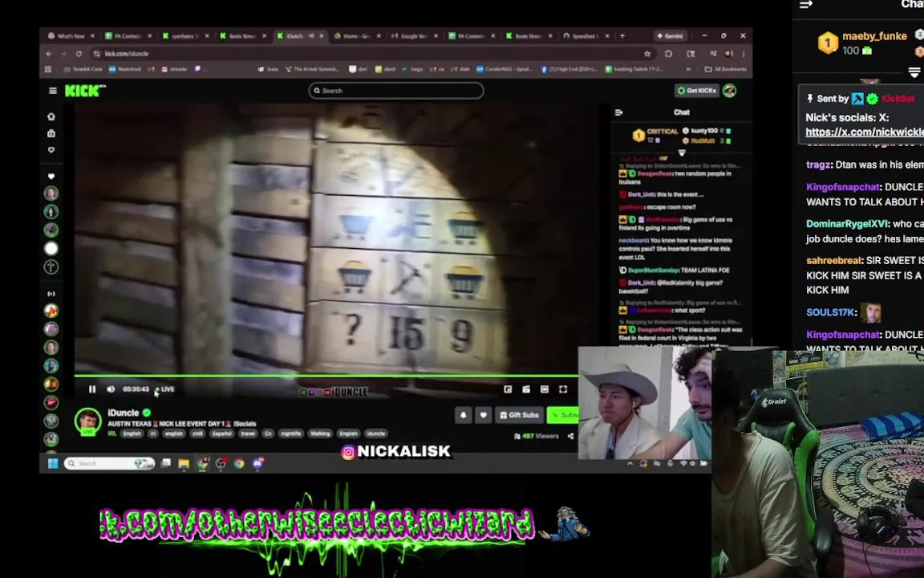Expand system tray hidden icons chevron
This screenshot has width=924, height=578.
click(630, 463)
